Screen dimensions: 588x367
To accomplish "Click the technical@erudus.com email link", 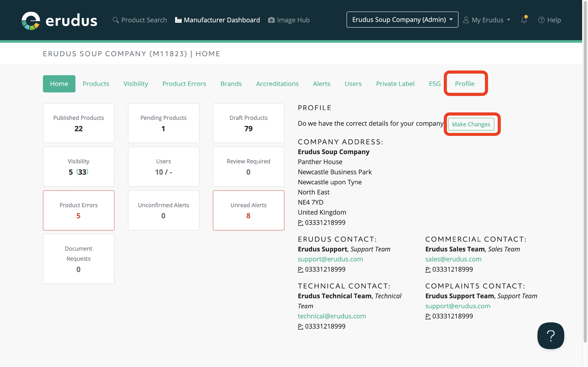I will point(331,316).
